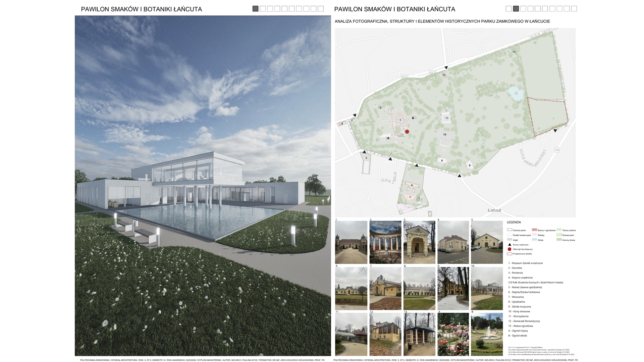Open photo A of the rose garden
The height and width of the screenshot is (362, 644).
click(x=453, y=334)
